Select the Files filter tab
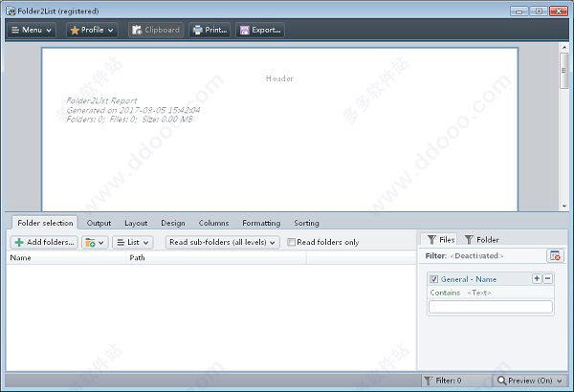Viewport: 574px width, 392px height. (441, 240)
